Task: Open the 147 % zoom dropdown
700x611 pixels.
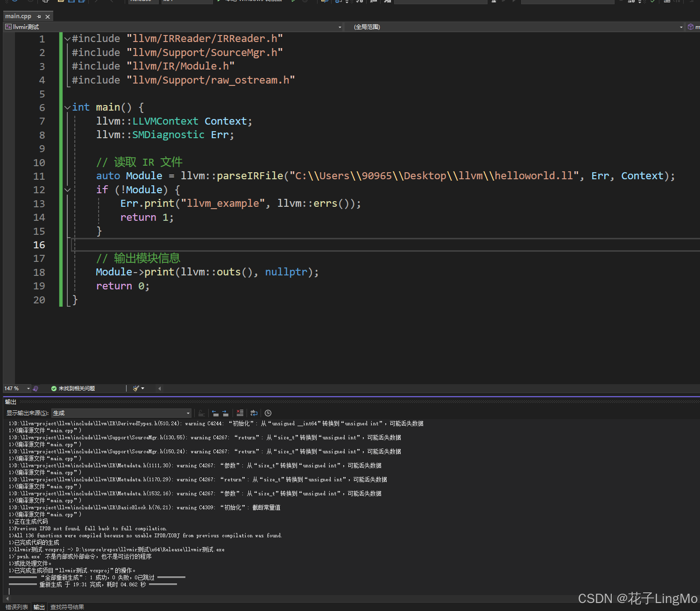Action: pos(28,388)
